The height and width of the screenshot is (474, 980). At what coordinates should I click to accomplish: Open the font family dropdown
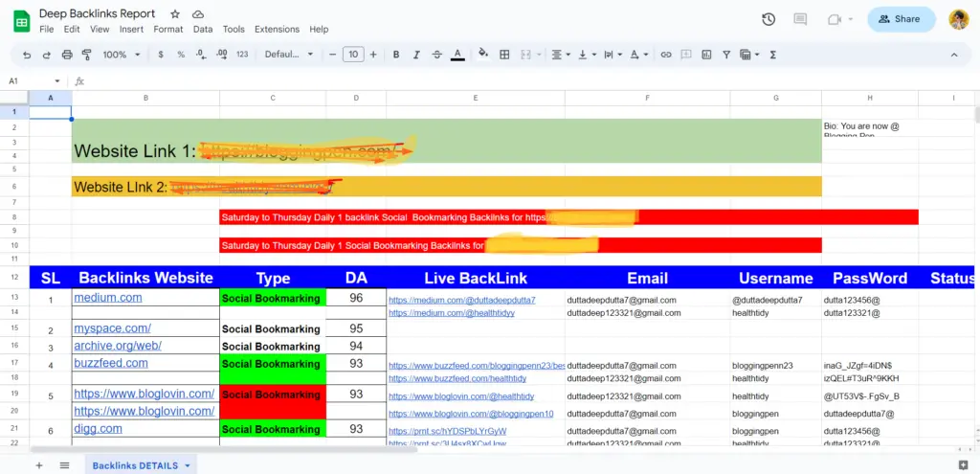coord(288,55)
